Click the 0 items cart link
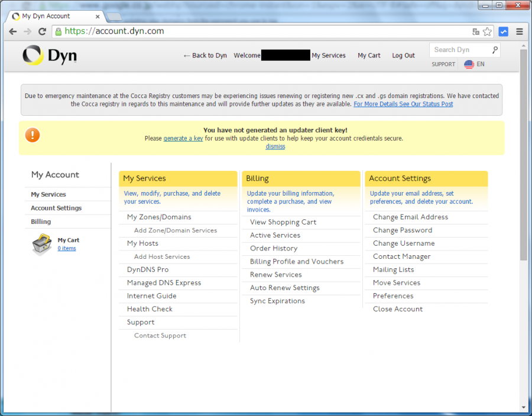 coord(67,248)
